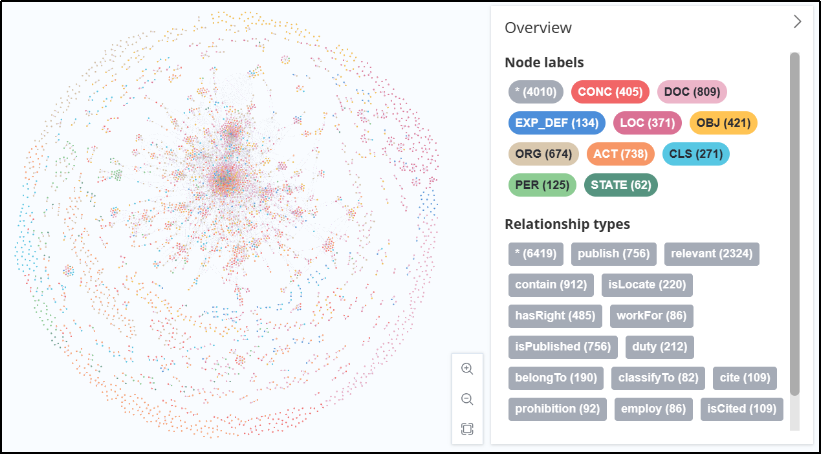Viewport: 822px width, 456px height.
Task: Select the ORG (674) node label
Action: [544, 154]
